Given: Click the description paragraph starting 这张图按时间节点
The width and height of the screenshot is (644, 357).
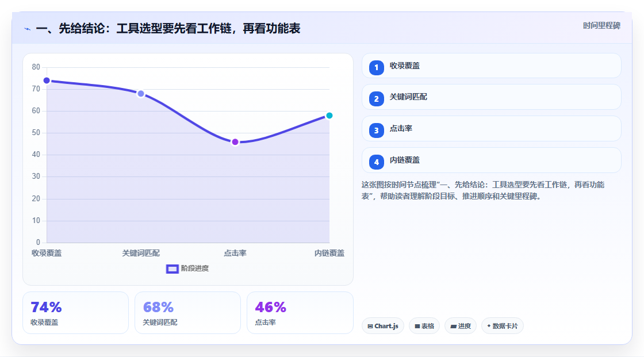Looking at the screenshot, I should click(x=483, y=191).
